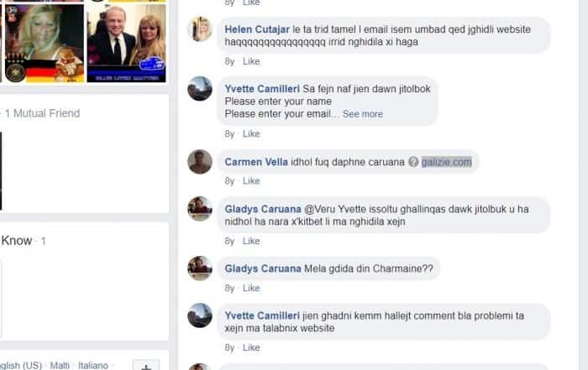This screenshot has width=588, height=370.
Task: Click Yvette Camilleri's avatar on problemi comment
Action: point(200,315)
